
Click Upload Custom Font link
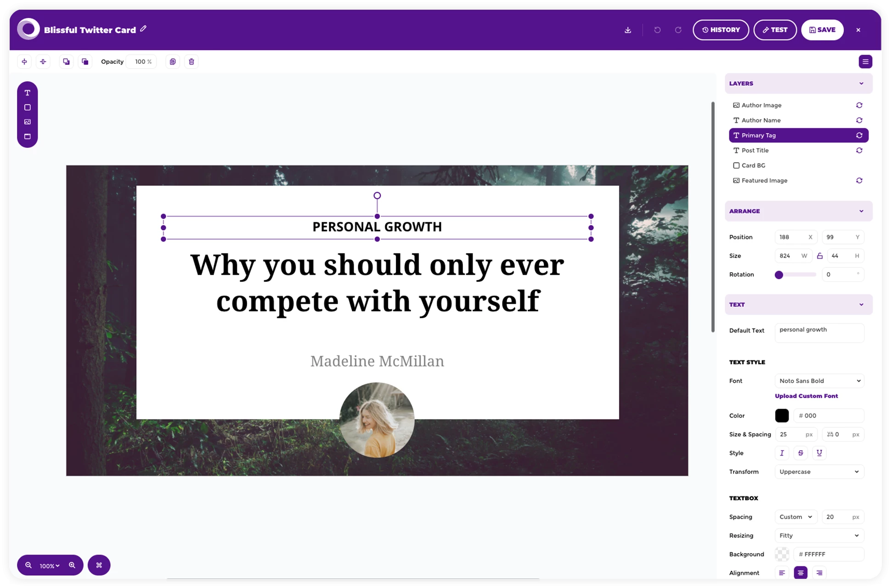pos(806,396)
